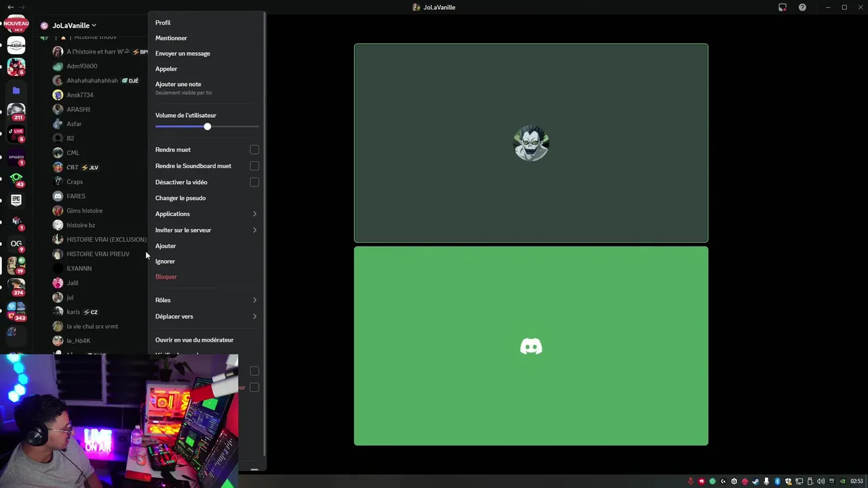The height and width of the screenshot is (488, 868).
Task: Toggle Rendre le Soundboard muet checkbox
Action: pos(254,166)
